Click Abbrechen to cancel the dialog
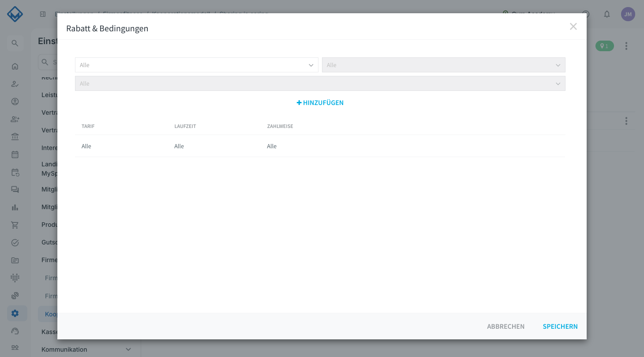 [506, 327]
